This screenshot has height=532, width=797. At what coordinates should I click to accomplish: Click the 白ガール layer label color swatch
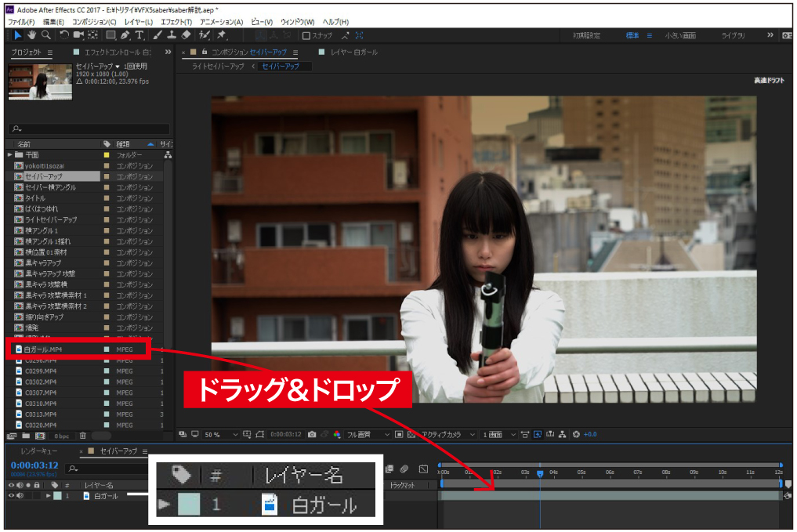(57, 496)
